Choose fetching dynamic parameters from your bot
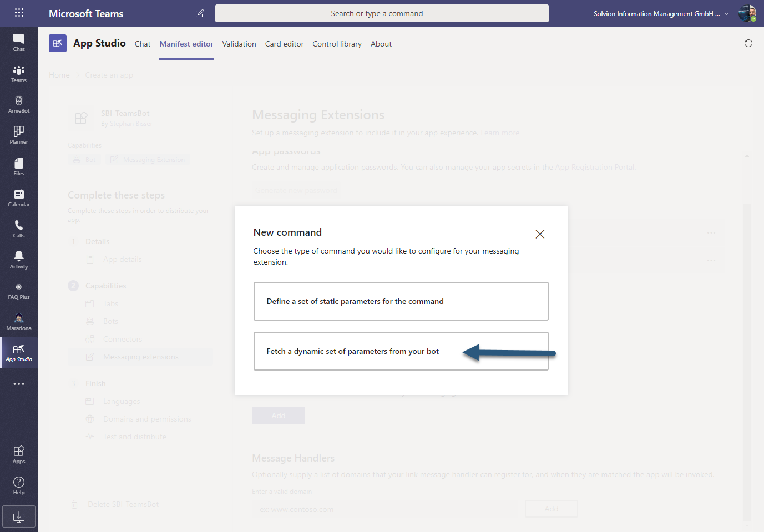 [x=401, y=351]
